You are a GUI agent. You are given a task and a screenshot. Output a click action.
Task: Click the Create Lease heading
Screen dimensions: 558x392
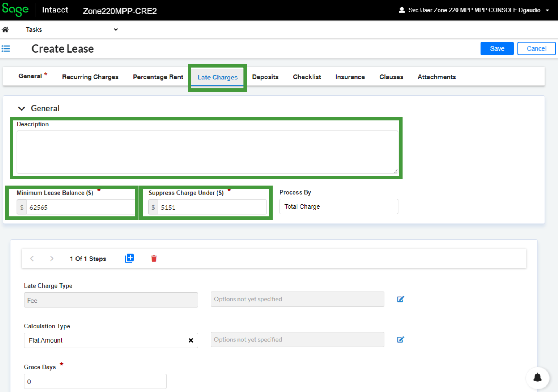pos(63,48)
